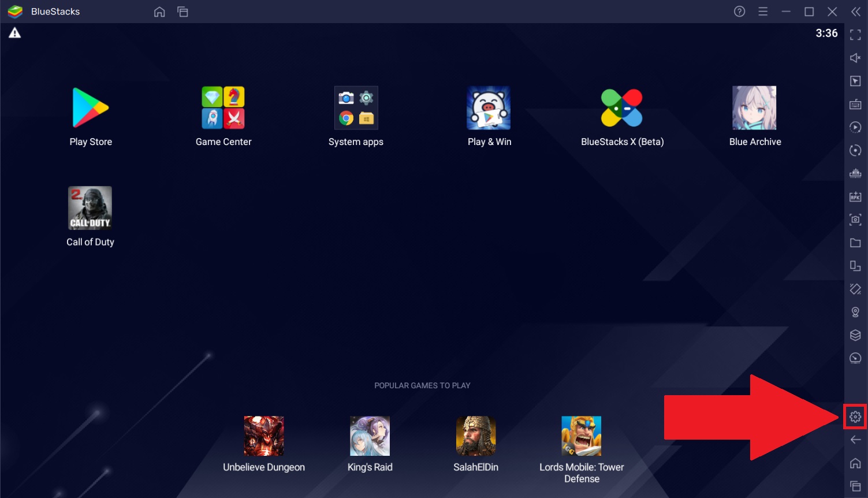
Task: Launch BlueStacks X (Beta)
Action: click(x=622, y=108)
